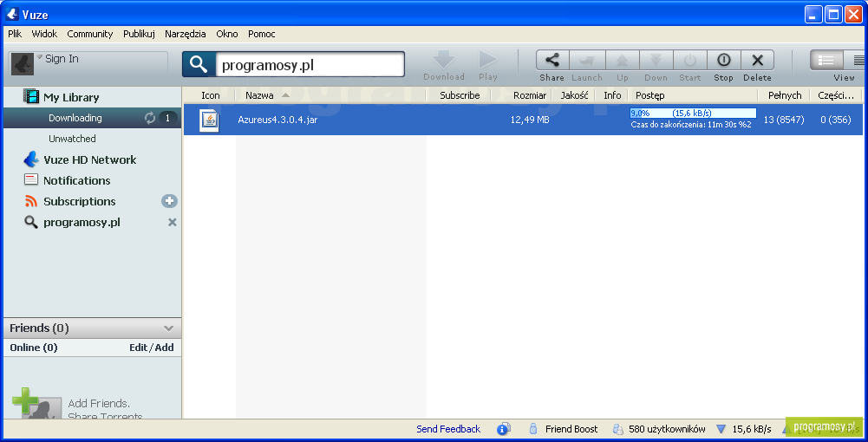This screenshot has width=868, height=442.
Task: Click the Azureus jar file icon
Action: [209, 120]
